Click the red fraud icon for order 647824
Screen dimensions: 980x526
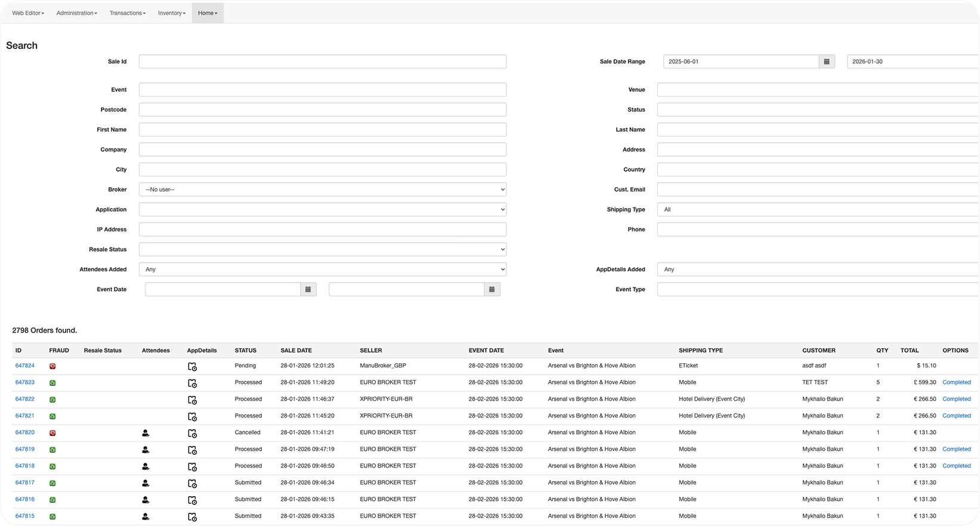click(52, 366)
